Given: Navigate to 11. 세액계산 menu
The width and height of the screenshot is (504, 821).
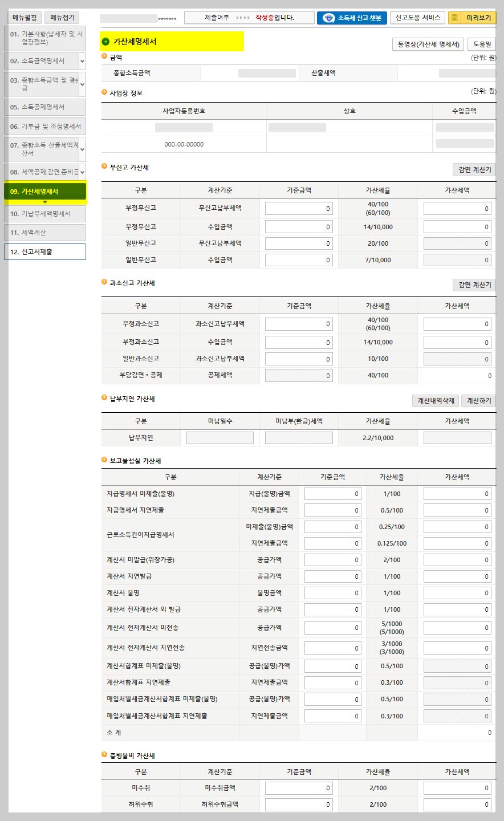Looking at the screenshot, I should pyautogui.click(x=45, y=233).
